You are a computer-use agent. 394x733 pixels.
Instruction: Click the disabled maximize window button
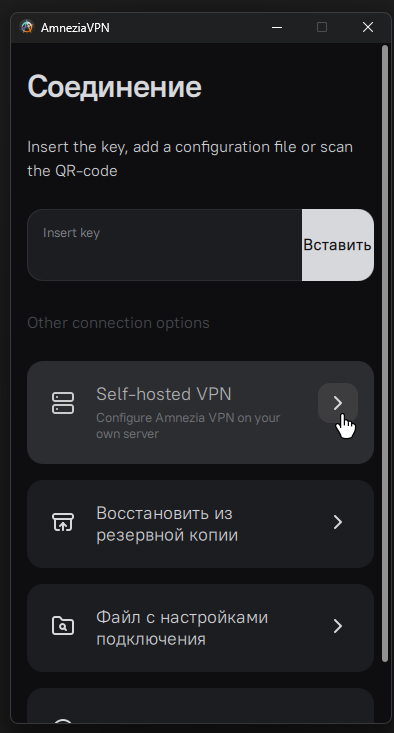tap(322, 28)
